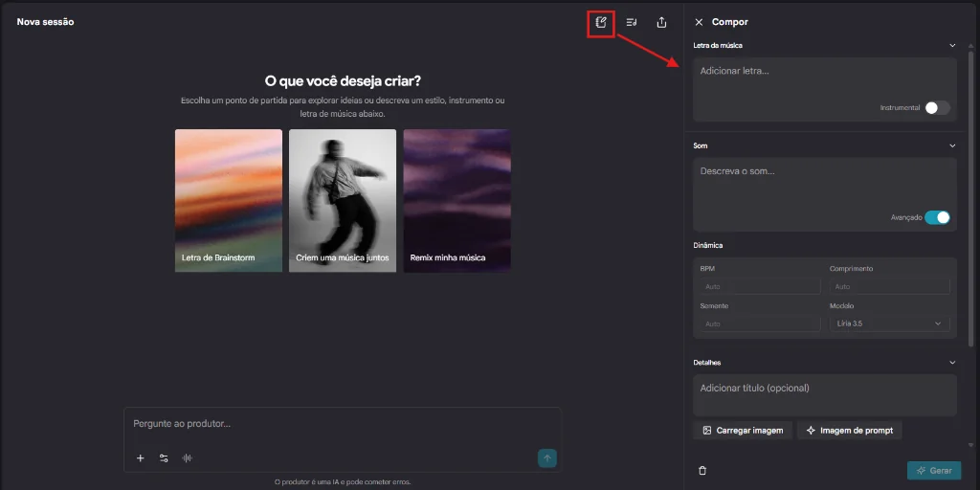The height and width of the screenshot is (490, 980).
Task: Click the plus attachment icon
Action: (140, 458)
